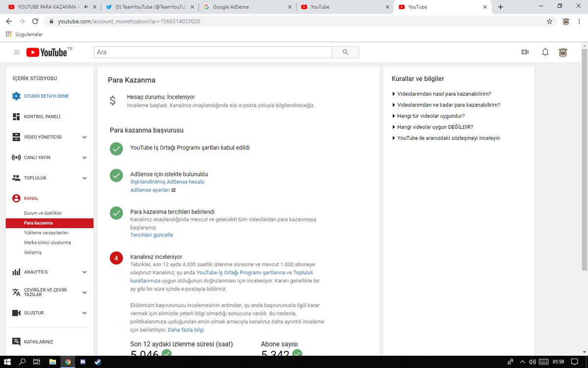Open the create video camera icon
Image resolution: width=588 pixels, height=368 pixels.
tap(525, 52)
